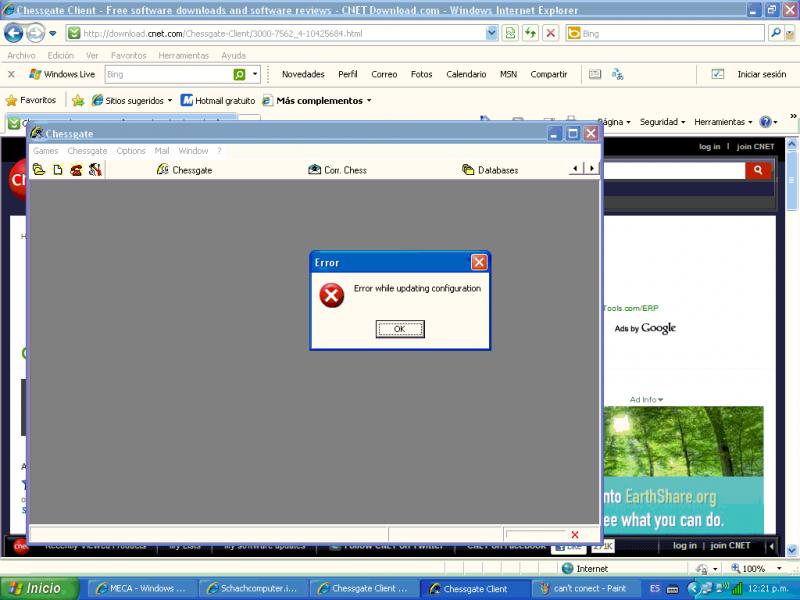Screen dimensions: 800x600
Task: Switch to MECA - Windows taskbar item
Action: pyautogui.click(x=141, y=588)
